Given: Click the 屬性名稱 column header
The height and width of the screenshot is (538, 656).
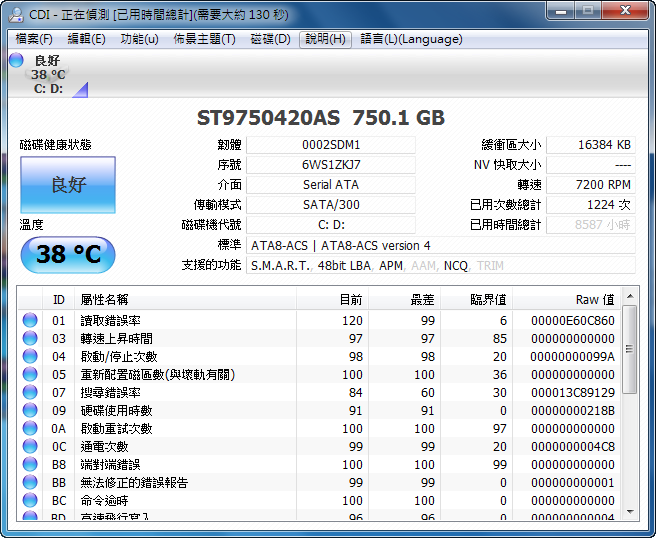Looking at the screenshot, I should click(185, 300).
